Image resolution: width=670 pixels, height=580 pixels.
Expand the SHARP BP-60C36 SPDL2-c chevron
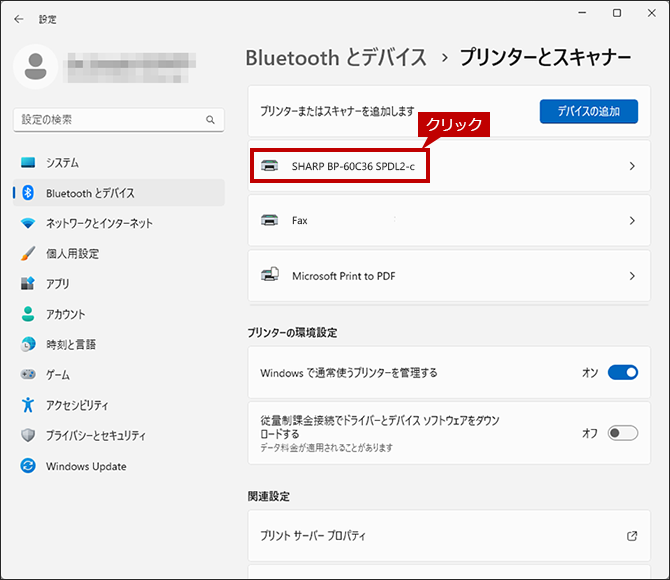click(632, 166)
